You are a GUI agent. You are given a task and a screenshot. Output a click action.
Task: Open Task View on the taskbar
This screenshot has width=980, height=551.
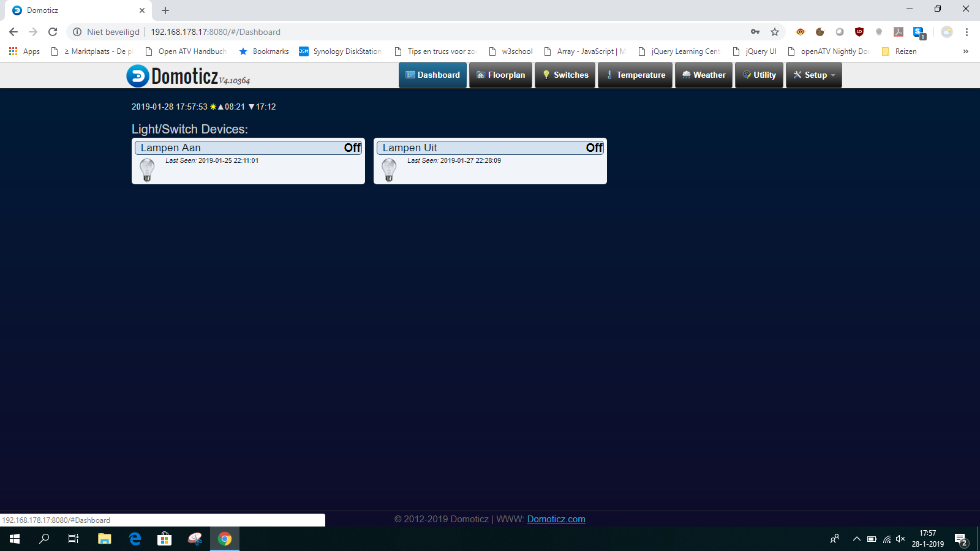coord(73,539)
